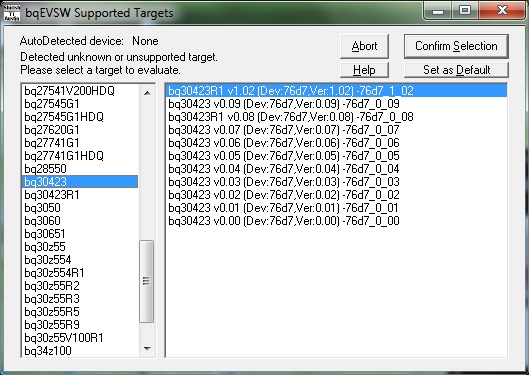Select bq30423 v0.01 version row
The height and width of the screenshot is (375, 529).
[x=336, y=208]
